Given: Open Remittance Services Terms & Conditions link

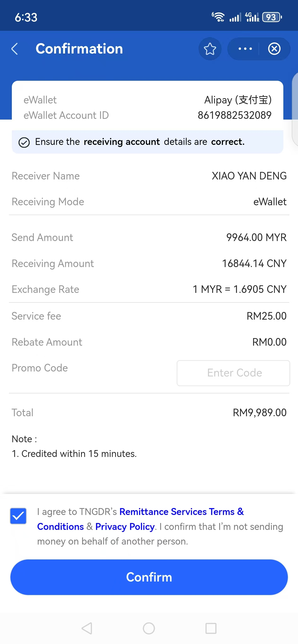Looking at the screenshot, I should coord(181,512).
